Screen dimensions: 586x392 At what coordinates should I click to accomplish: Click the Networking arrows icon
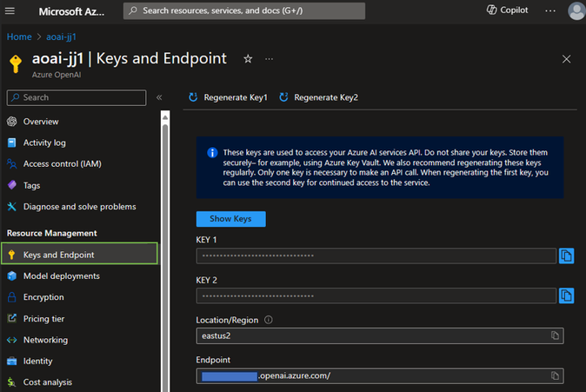pos(12,340)
